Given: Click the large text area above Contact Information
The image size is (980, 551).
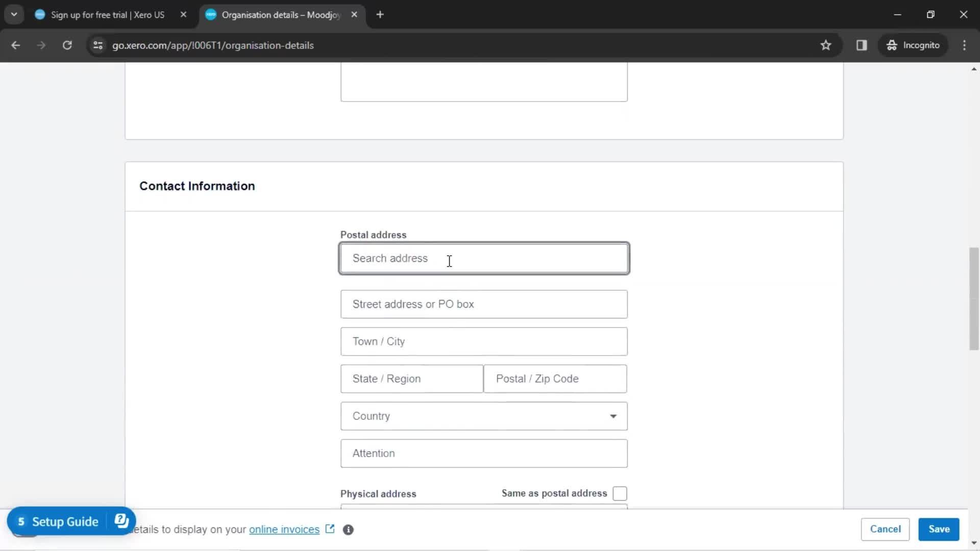Looking at the screenshot, I should coord(484,82).
